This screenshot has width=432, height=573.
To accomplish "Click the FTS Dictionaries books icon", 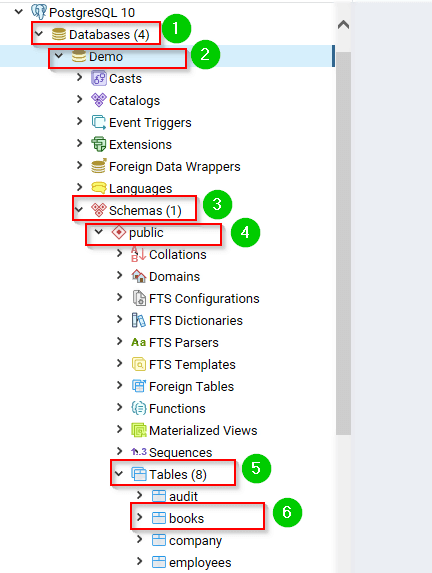I will pyautogui.click(x=139, y=320).
